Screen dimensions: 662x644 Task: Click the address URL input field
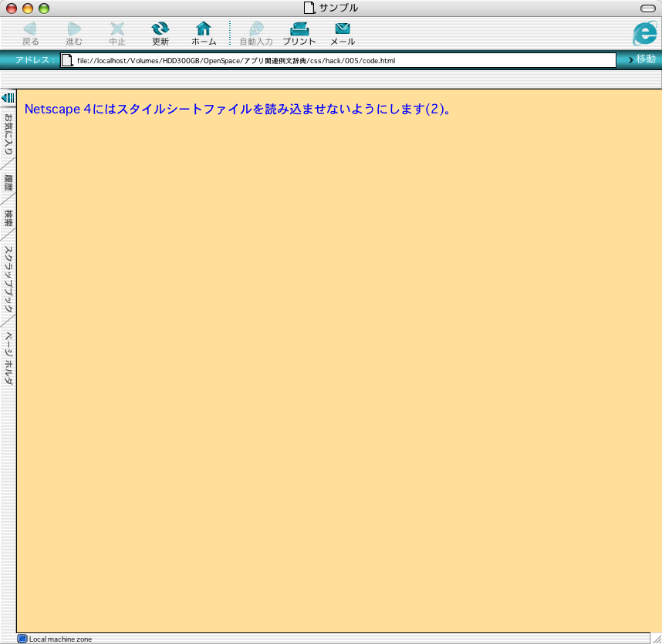tap(338, 60)
